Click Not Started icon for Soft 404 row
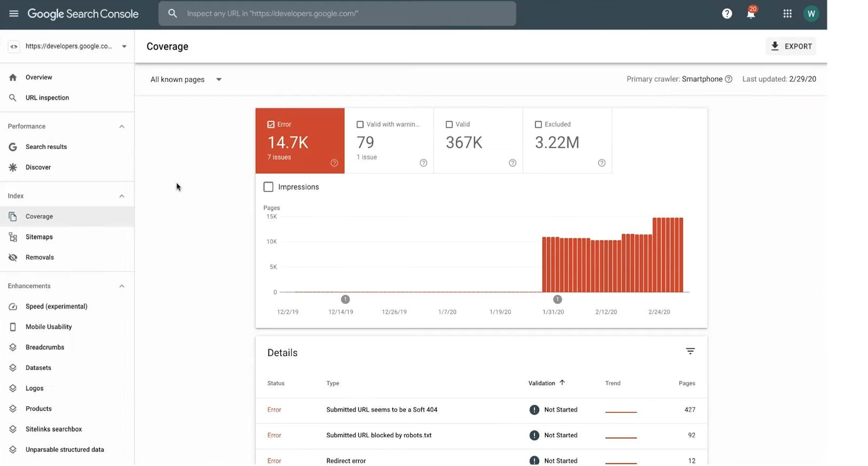Image resolution: width=868 pixels, height=466 pixels. click(x=534, y=410)
